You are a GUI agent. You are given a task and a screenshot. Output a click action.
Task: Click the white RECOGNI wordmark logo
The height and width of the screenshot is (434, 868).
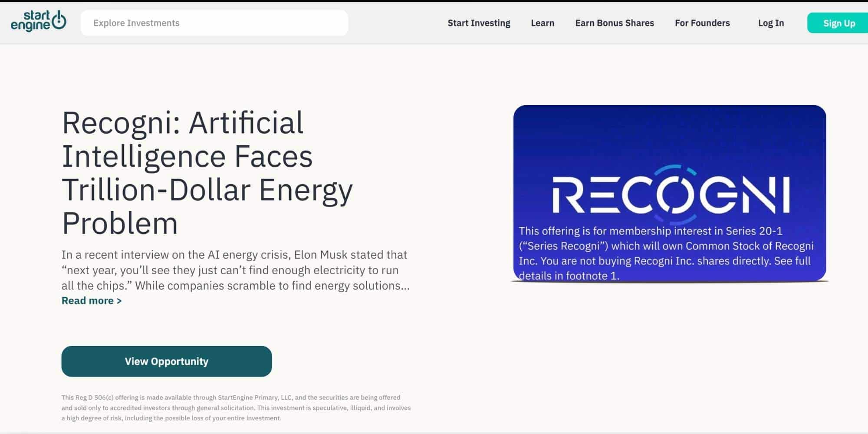tap(670, 194)
